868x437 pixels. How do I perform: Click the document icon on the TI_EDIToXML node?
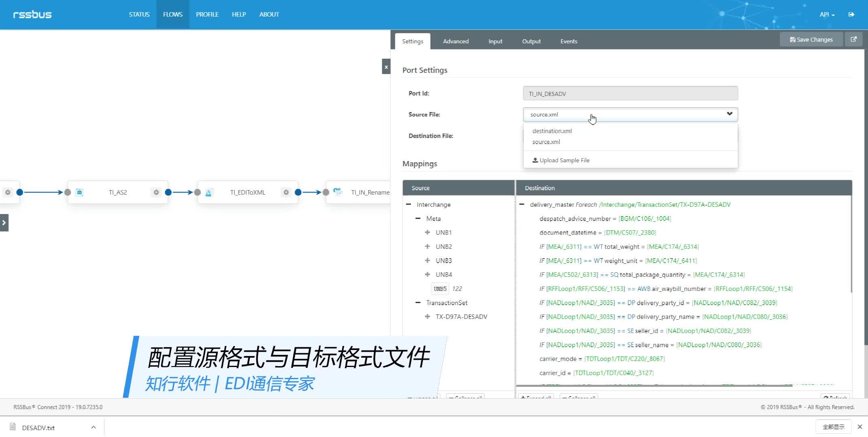click(209, 192)
